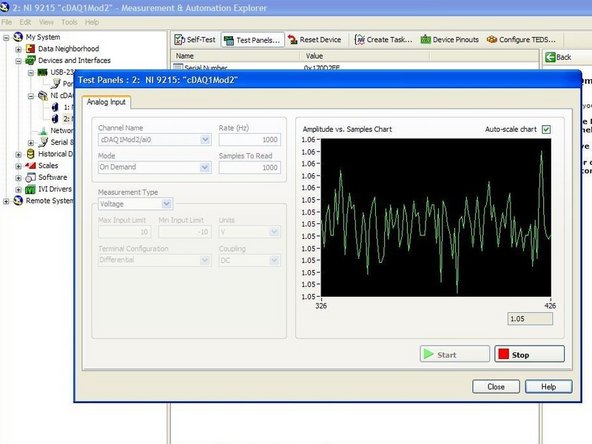Open the View menu
The width and height of the screenshot is (592, 444).
[46, 22]
